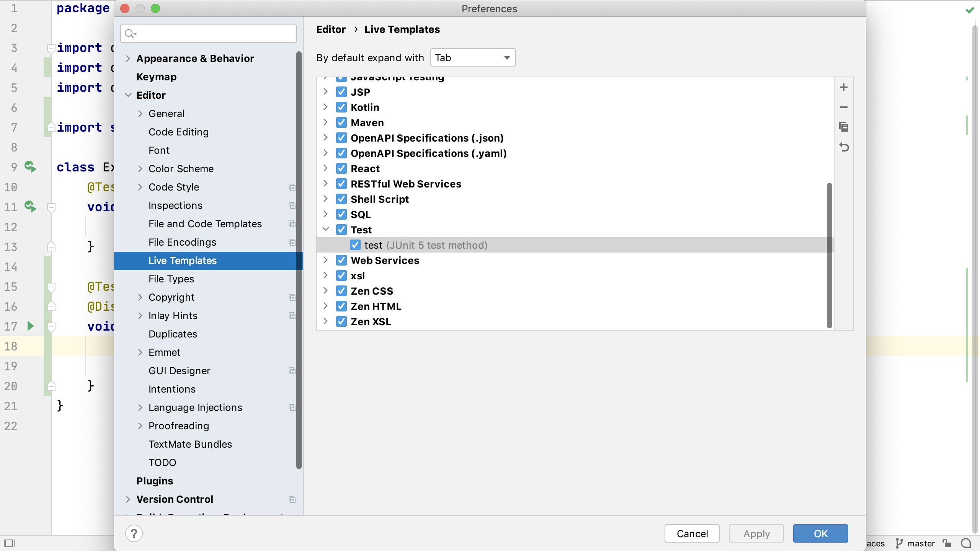Select Live Templates in settings tree
This screenshot has height=551, width=980.
pyautogui.click(x=209, y=261)
